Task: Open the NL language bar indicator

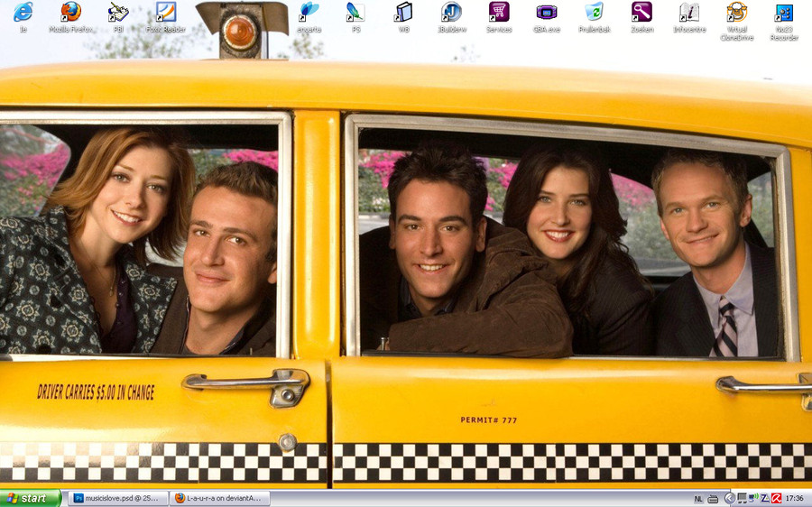Action: point(698,499)
